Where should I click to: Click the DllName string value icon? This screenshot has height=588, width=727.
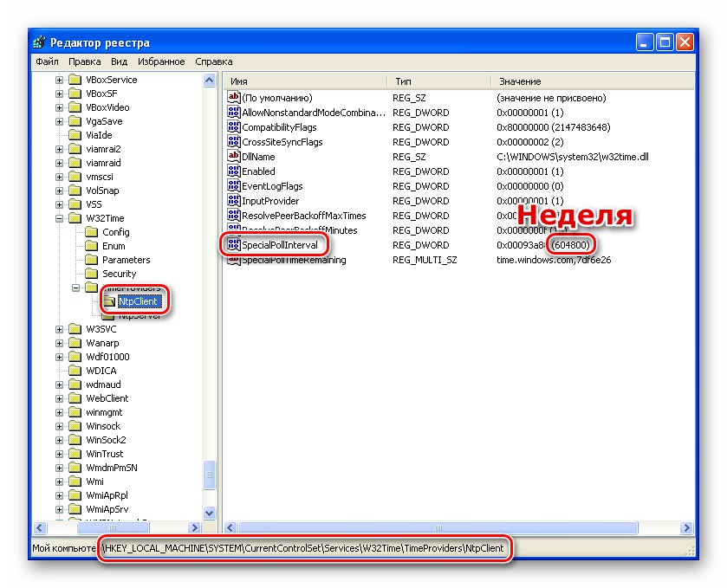(234, 156)
